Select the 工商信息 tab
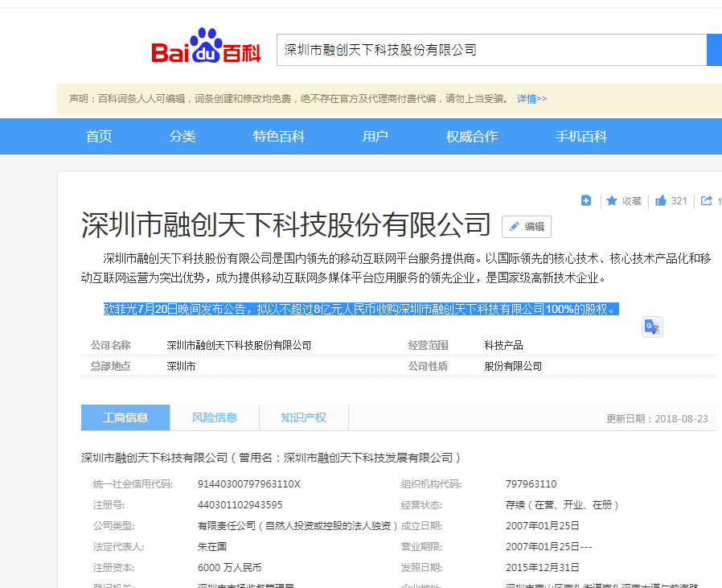 pyautogui.click(x=125, y=417)
